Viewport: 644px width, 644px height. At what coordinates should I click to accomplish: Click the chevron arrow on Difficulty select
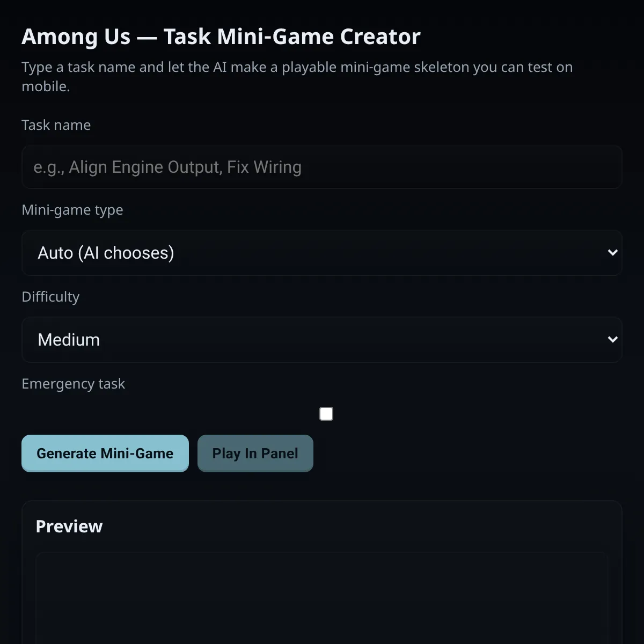612,340
